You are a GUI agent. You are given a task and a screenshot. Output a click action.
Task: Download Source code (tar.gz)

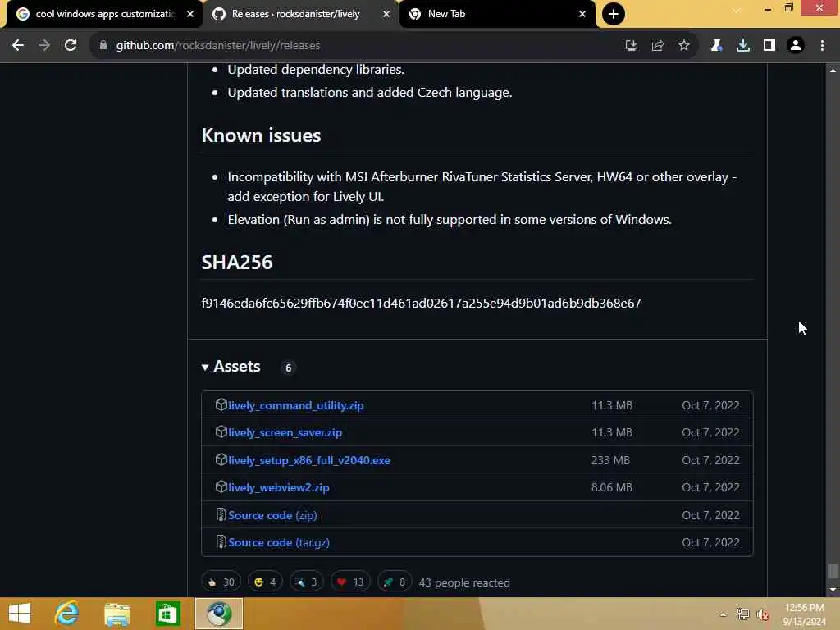[x=279, y=543]
